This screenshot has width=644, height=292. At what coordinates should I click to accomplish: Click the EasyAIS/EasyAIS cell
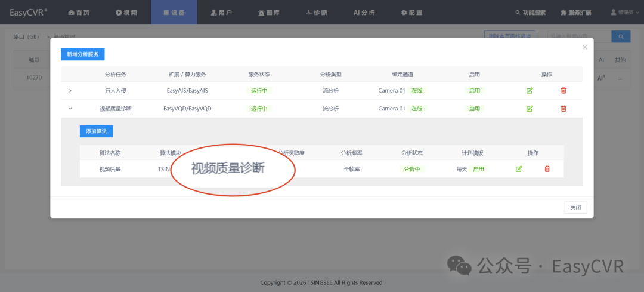187,91
